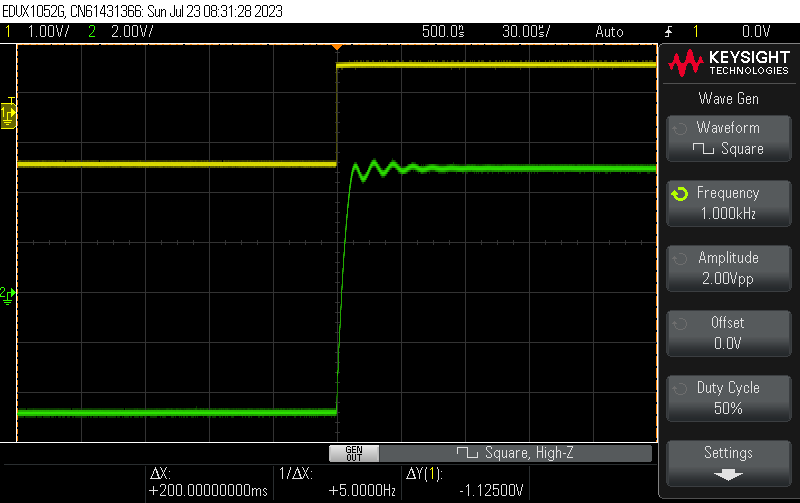Click the Keysight Technologies logo
The image size is (800, 503).
point(728,64)
